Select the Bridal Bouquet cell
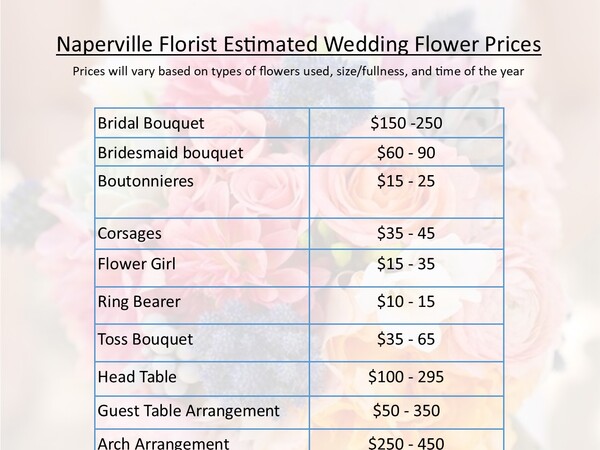This screenshot has height=450, width=600. pos(202,123)
